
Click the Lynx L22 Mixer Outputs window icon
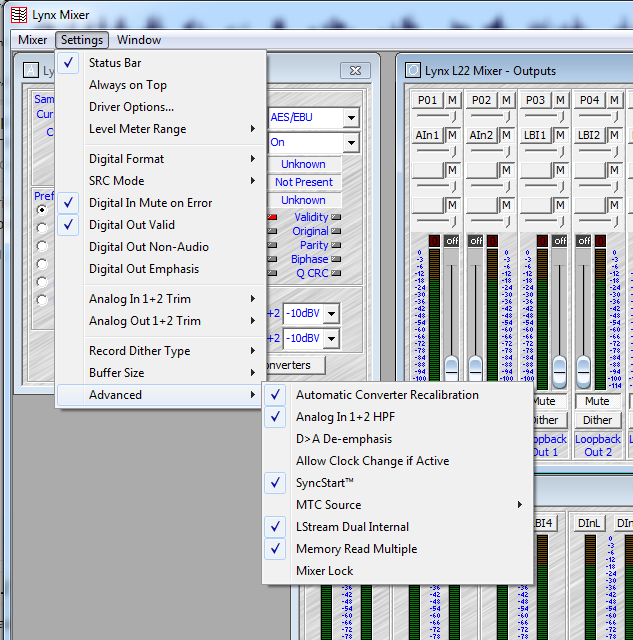tap(413, 71)
